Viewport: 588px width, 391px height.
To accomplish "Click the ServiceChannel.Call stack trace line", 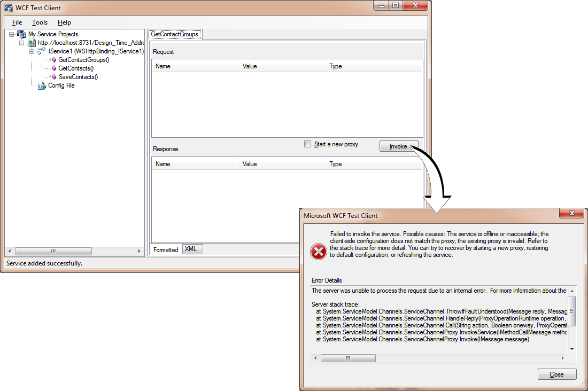I will tap(442, 325).
